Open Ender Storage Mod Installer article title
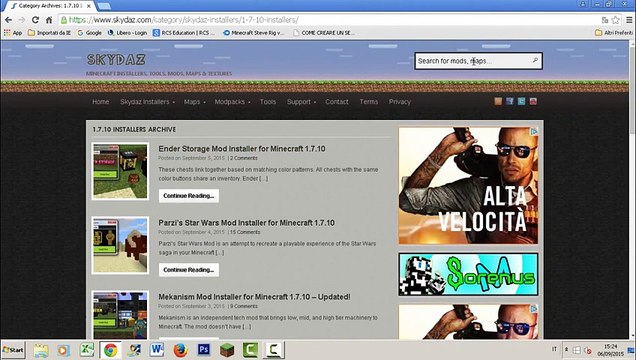This screenshot has width=636, height=360. pyautogui.click(x=242, y=149)
